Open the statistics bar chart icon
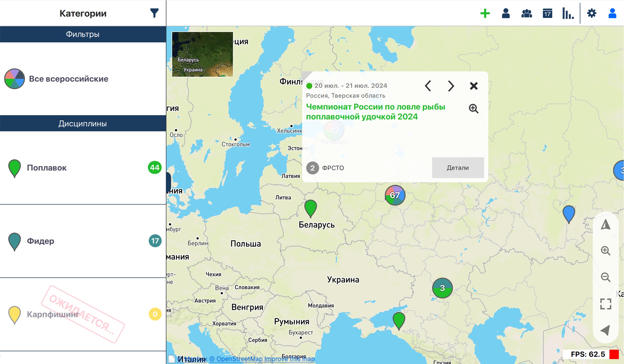The image size is (624, 364). (x=568, y=13)
